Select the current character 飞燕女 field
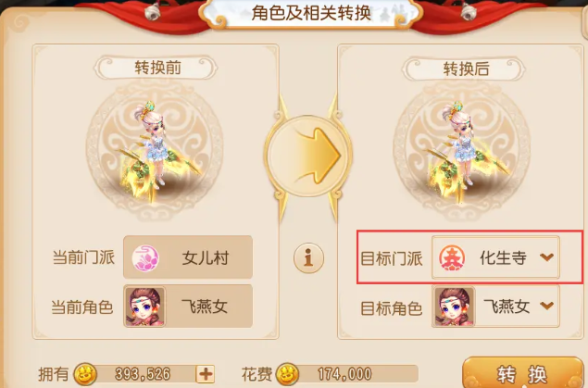This screenshot has width=588, height=388. point(188,306)
